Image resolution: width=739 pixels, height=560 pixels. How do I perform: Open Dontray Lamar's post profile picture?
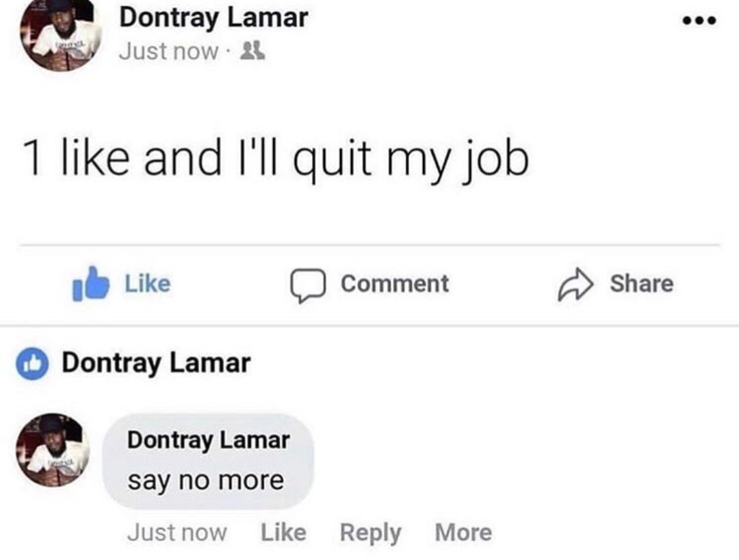(x=60, y=34)
